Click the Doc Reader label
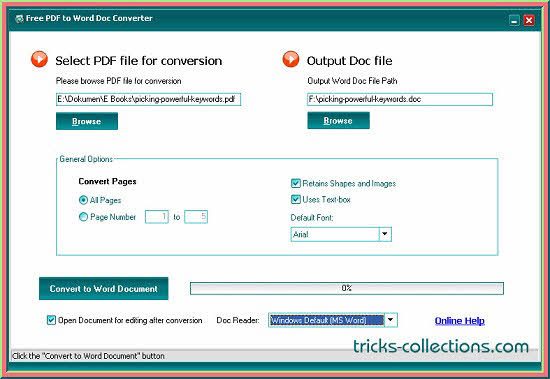The image size is (550, 379). (x=238, y=320)
